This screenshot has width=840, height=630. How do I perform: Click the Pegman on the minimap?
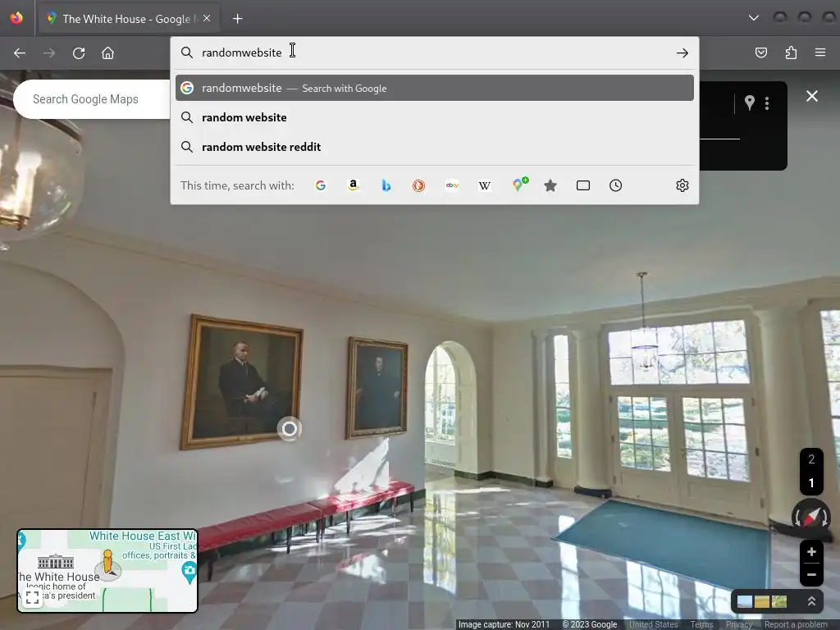point(107,563)
